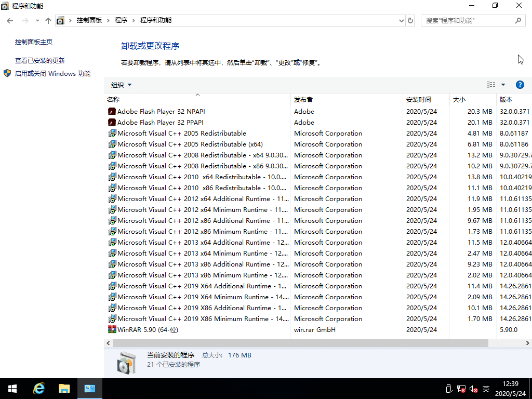This screenshot has height=399, width=532.
Task: Click the icon for Visual C++ 2012 x64 Minimum Runtime
Action: click(112, 210)
